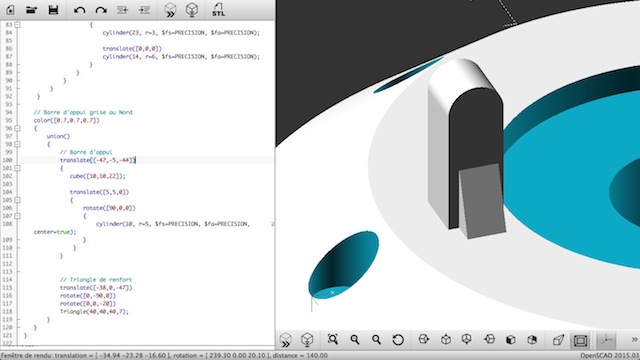Image resolution: width=640 pixels, height=360 pixels.
Task: Export the model as STL
Action: [218, 10]
